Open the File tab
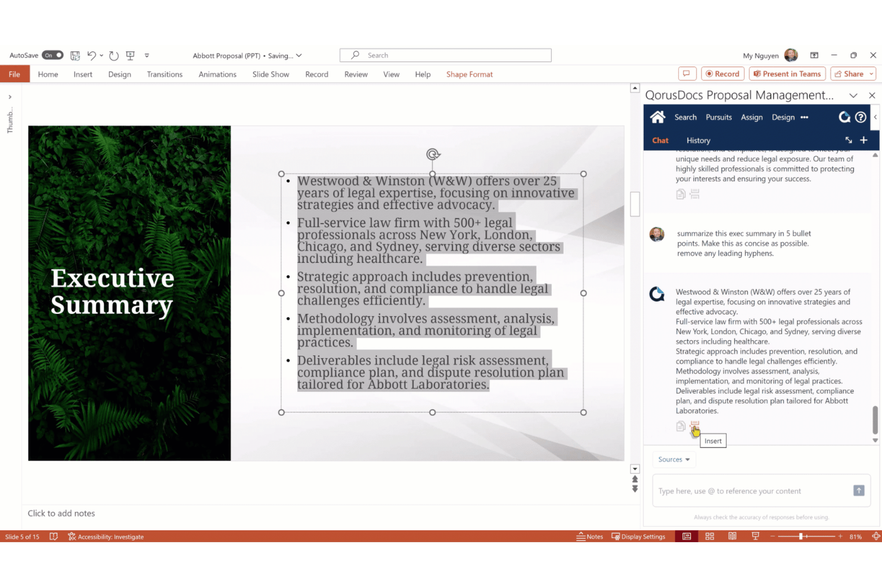882x588 pixels. pyautogui.click(x=14, y=74)
